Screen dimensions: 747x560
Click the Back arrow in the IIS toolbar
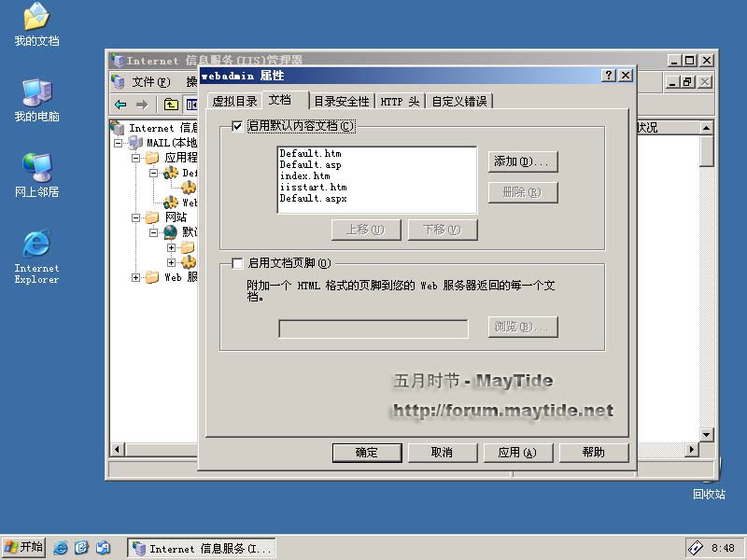[x=120, y=105]
